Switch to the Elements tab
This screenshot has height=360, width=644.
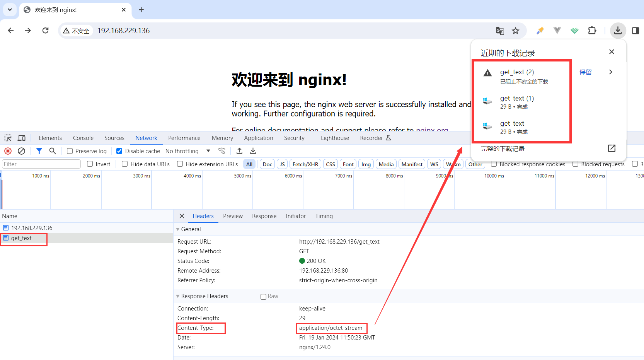coord(50,138)
